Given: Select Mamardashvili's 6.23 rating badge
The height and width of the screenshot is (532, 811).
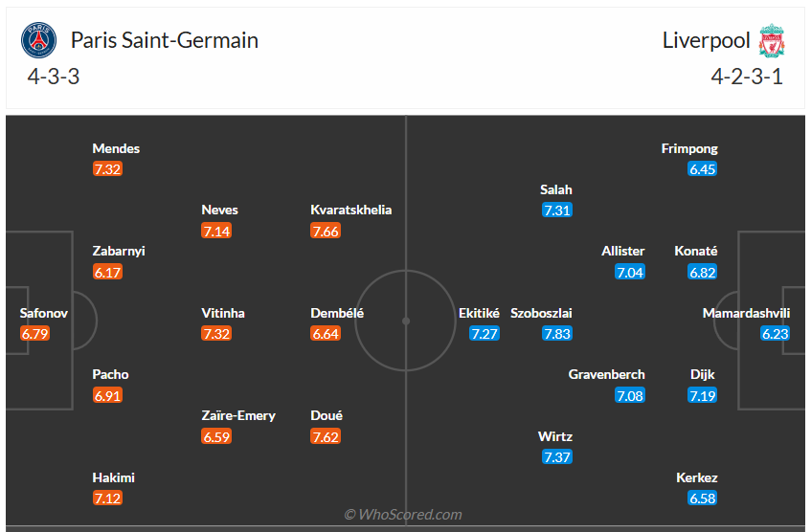Looking at the screenshot, I should tap(776, 334).
